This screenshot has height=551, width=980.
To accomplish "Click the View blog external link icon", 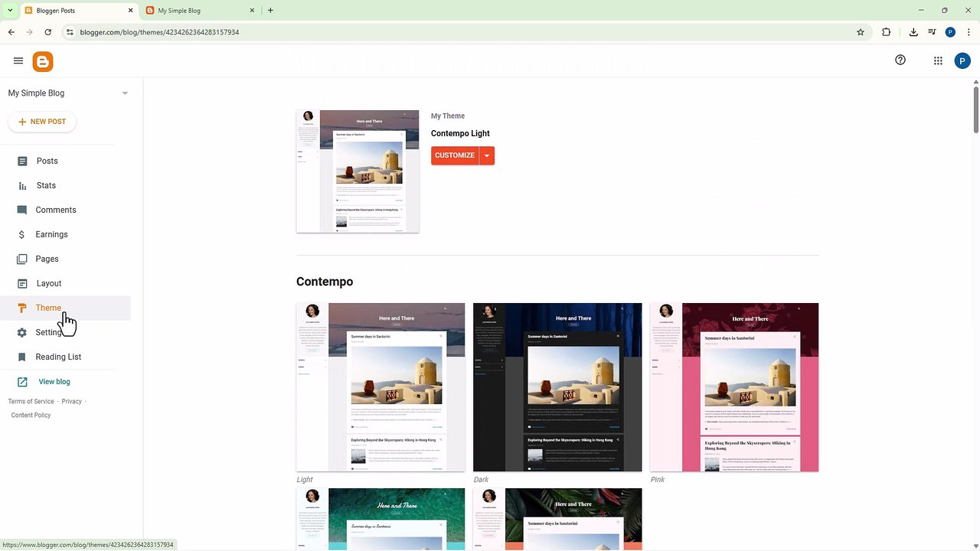I will point(22,382).
